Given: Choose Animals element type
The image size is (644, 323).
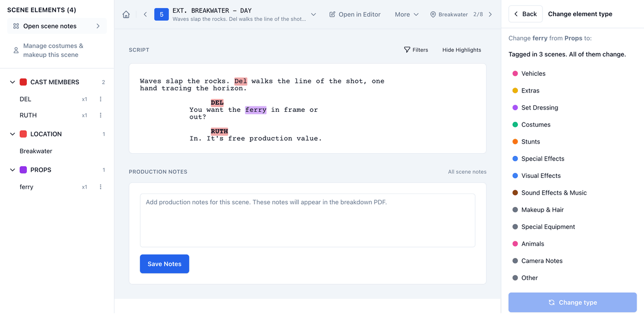Looking at the screenshot, I should pyautogui.click(x=532, y=244).
